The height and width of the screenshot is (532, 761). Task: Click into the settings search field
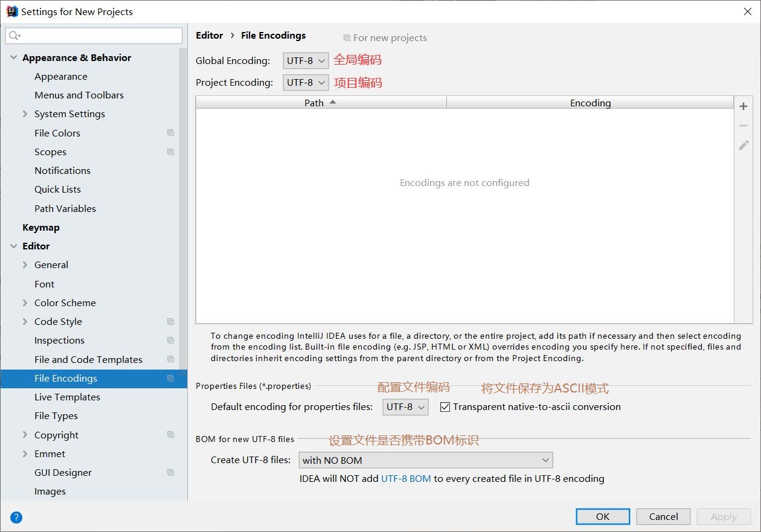[94, 36]
